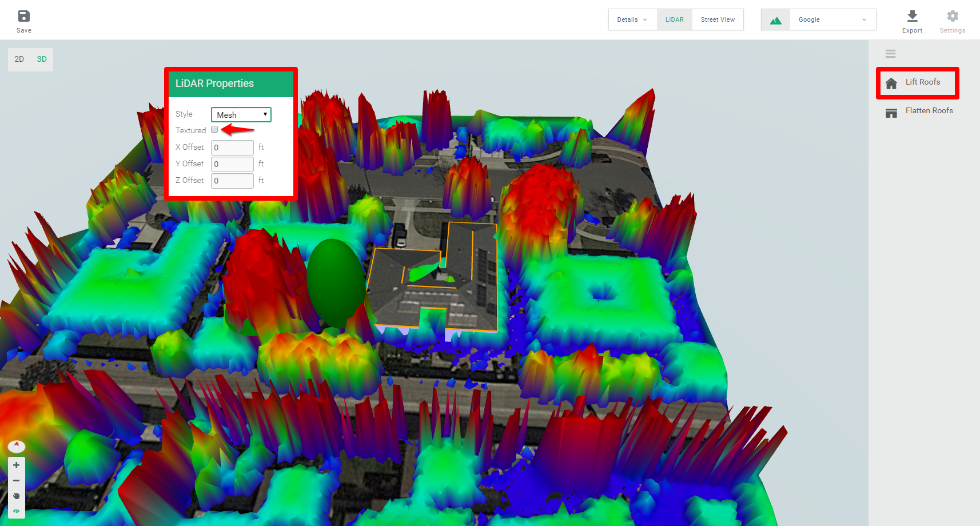Screen dimensions: 980x526
Task: Activate the pan hand tool
Action: [x=17, y=496]
